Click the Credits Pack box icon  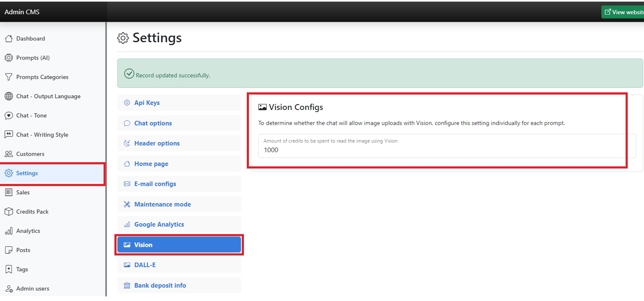coord(8,212)
